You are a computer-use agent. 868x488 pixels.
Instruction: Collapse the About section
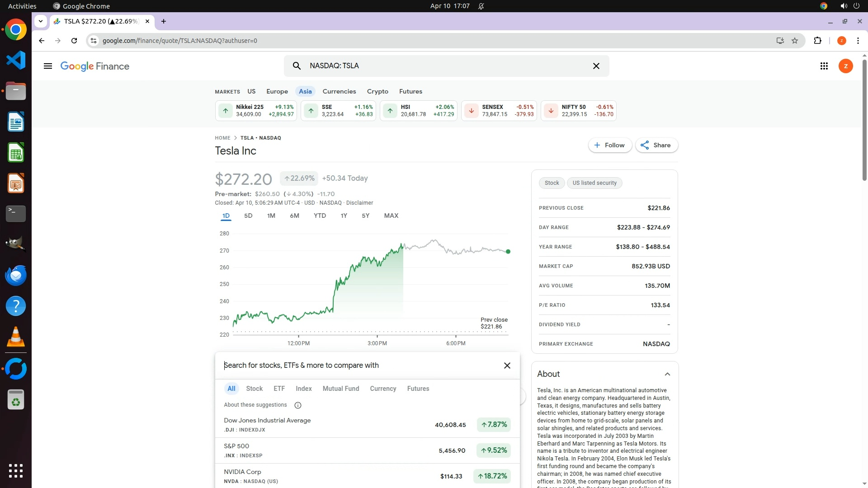pos(667,374)
